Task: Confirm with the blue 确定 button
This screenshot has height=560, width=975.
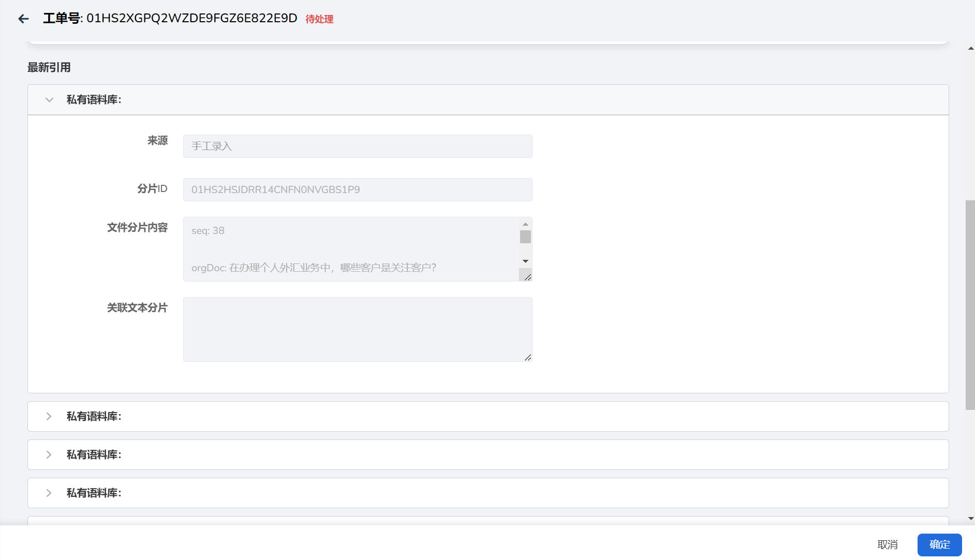Action: pyautogui.click(x=939, y=544)
